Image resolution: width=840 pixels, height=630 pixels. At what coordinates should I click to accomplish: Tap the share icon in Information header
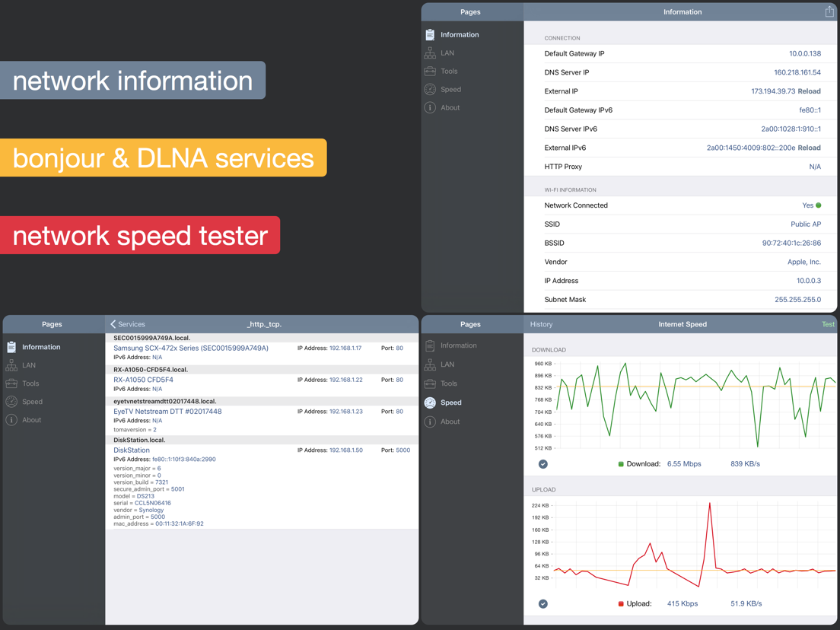[829, 11]
